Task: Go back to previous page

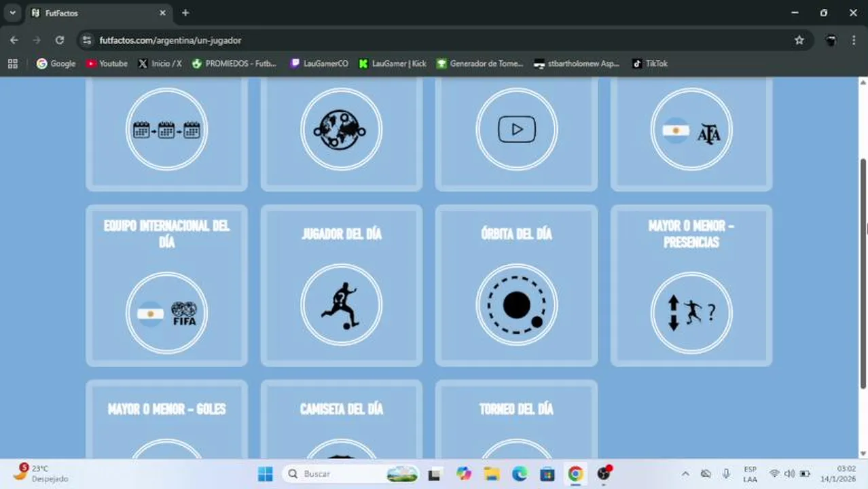Action: pyautogui.click(x=14, y=40)
